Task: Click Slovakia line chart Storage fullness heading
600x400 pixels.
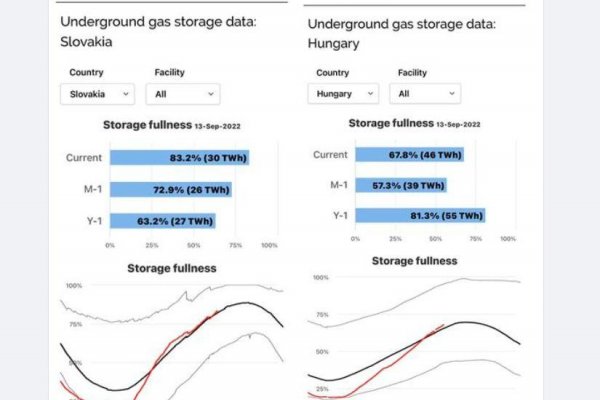Action: click(172, 268)
